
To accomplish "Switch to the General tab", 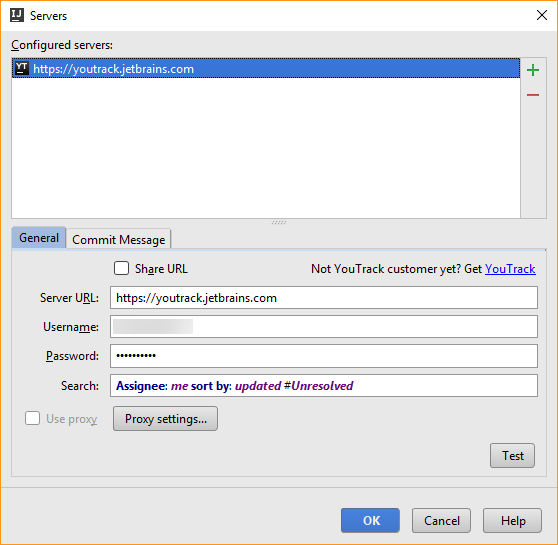I will [x=39, y=237].
